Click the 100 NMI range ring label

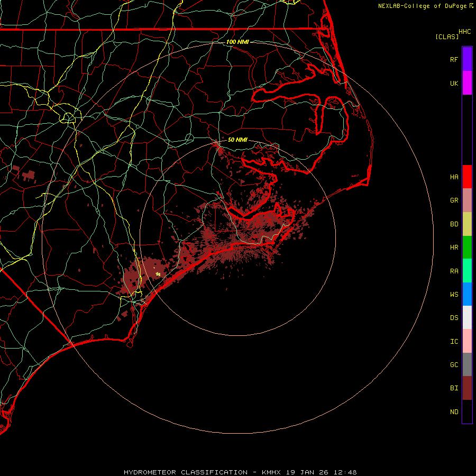pos(237,42)
